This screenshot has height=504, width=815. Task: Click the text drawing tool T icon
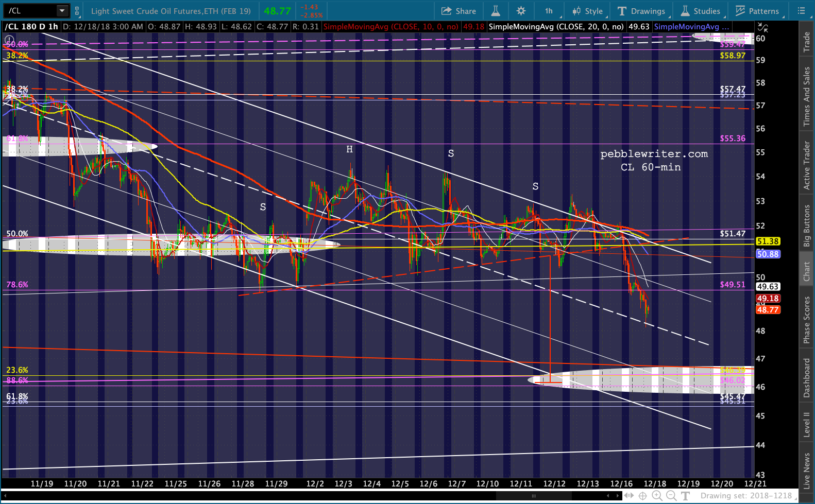click(x=685, y=496)
